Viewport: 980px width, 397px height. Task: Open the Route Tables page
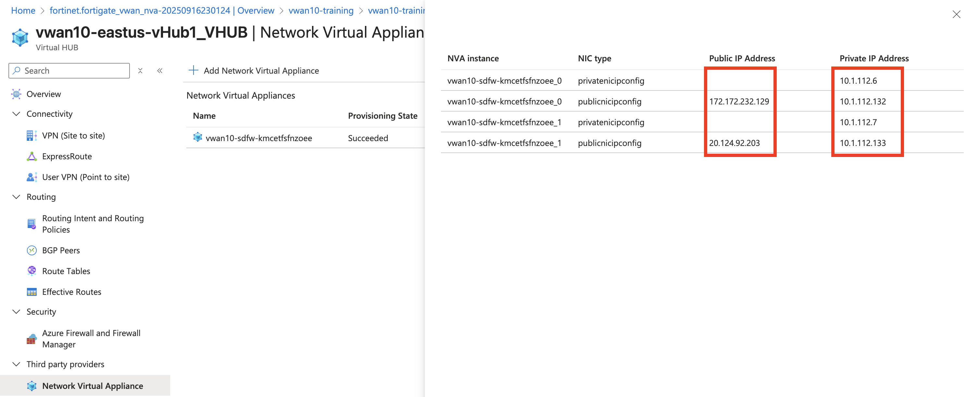66,271
